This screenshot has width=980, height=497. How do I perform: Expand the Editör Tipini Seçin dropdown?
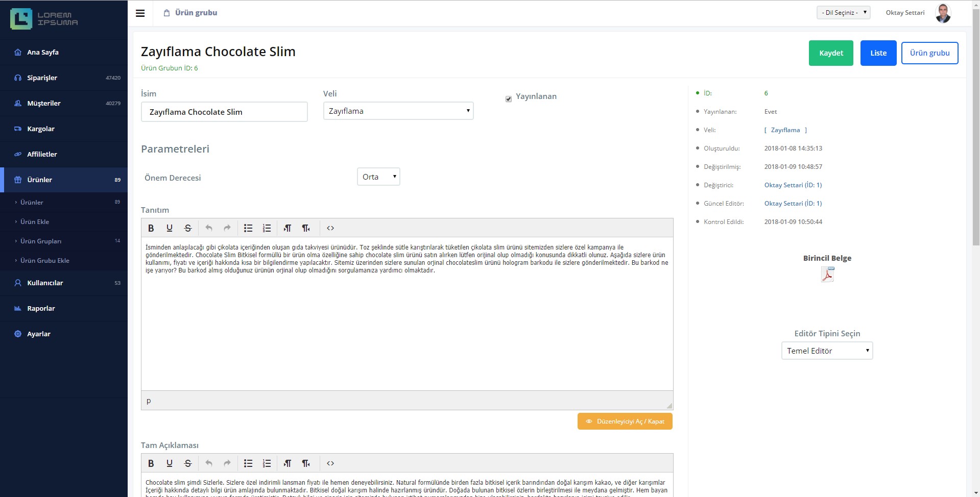pyautogui.click(x=827, y=351)
